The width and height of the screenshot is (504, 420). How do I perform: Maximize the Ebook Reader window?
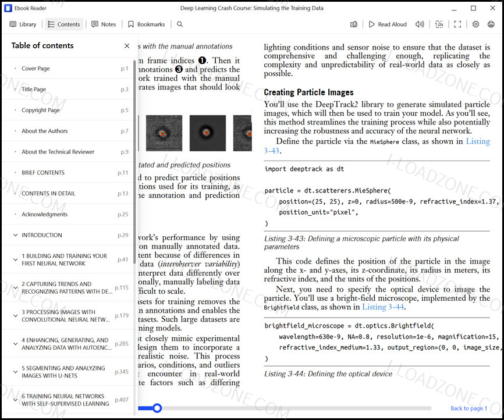473,8
